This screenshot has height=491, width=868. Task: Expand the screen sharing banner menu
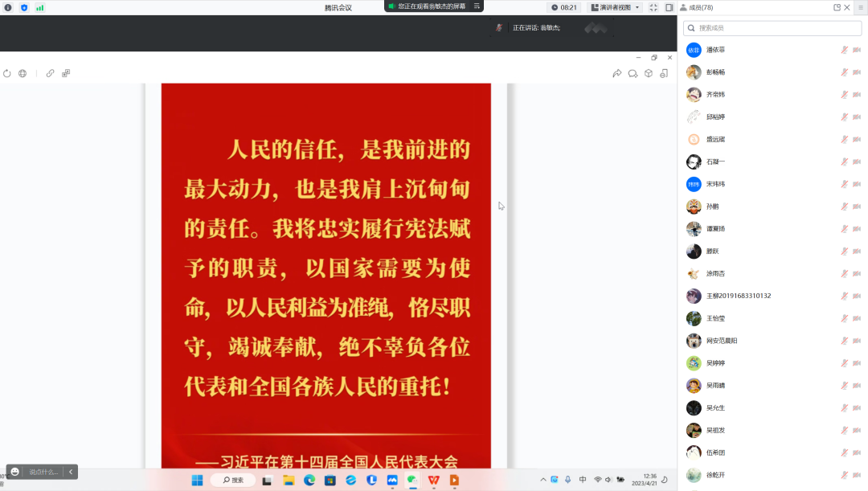[x=477, y=6]
